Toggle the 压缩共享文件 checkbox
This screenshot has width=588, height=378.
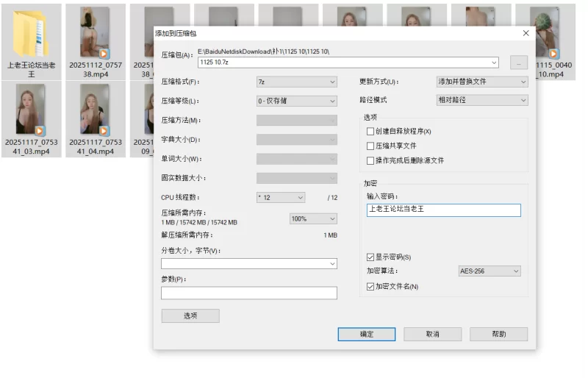(x=370, y=146)
